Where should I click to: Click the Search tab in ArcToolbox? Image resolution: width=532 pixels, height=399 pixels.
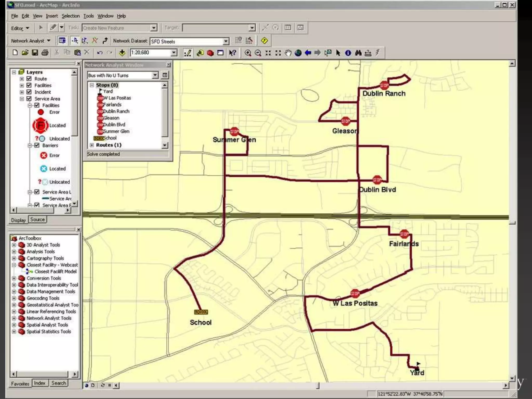click(x=59, y=383)
